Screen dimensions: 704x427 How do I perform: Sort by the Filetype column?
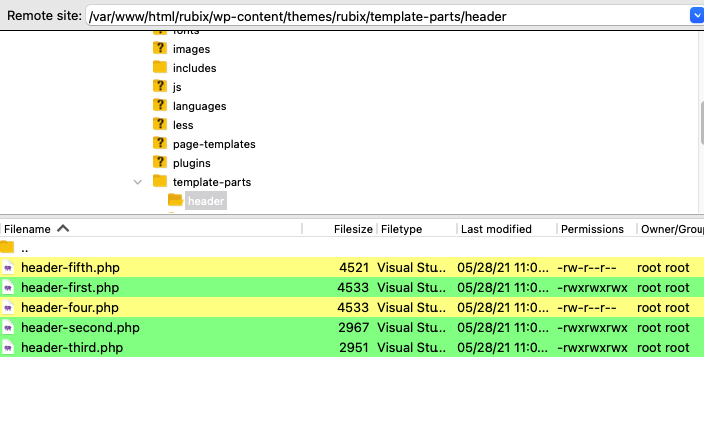pos(401,229)
